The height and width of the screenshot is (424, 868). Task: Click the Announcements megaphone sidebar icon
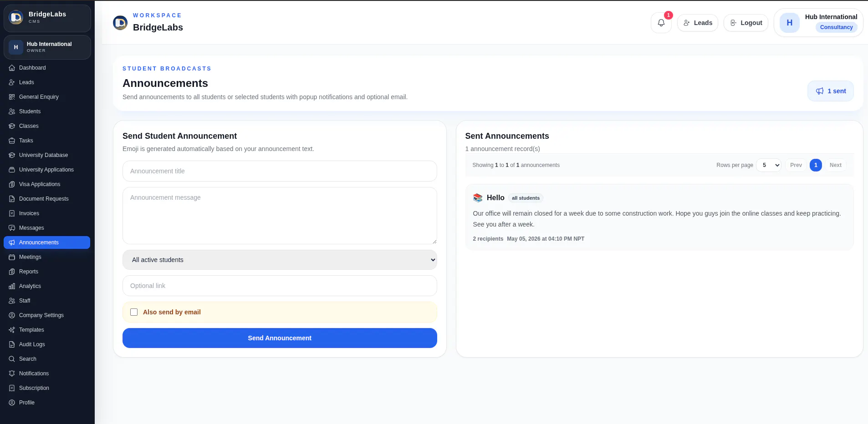[x=12, y=242]
